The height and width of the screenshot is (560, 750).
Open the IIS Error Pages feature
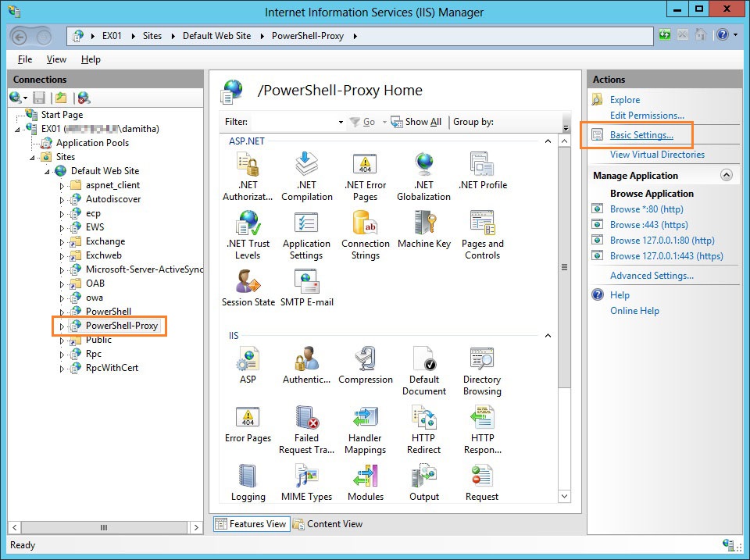[x=248, y=423]
